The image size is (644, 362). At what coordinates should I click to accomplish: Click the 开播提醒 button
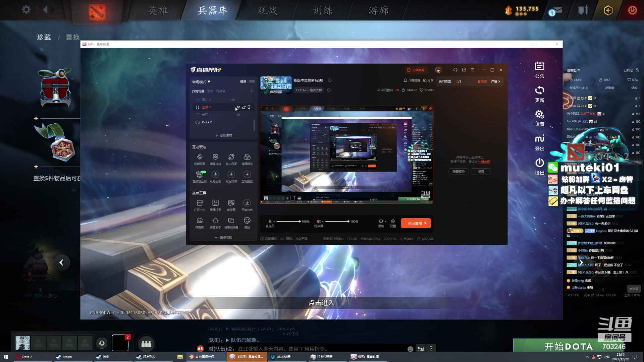[412, 80]
